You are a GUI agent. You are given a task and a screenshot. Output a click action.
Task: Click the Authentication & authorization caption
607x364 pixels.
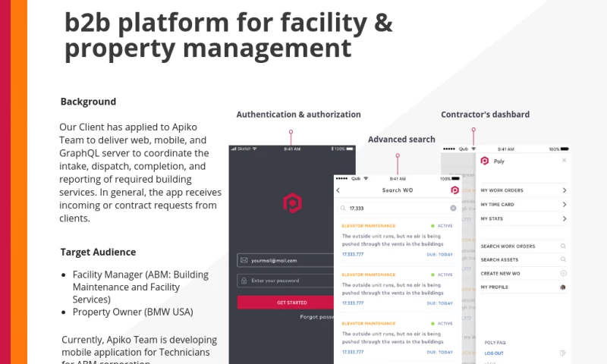(x=298, y=115)
